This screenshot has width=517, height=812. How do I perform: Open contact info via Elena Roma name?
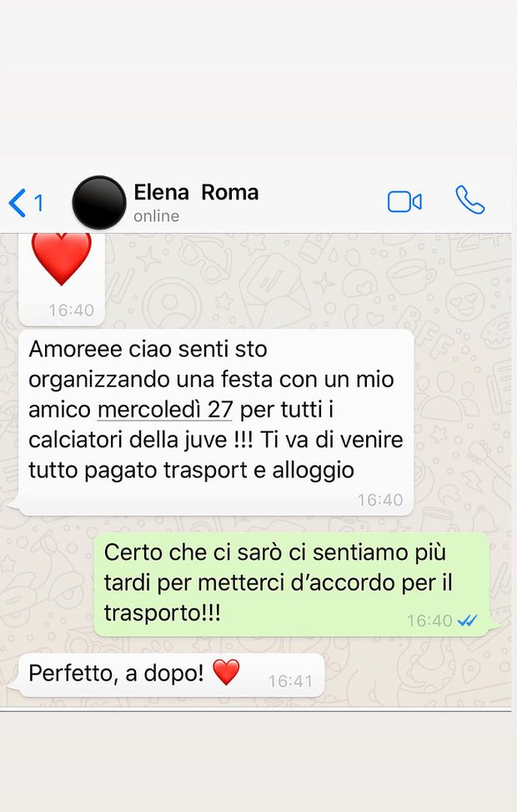click(196, 193)
